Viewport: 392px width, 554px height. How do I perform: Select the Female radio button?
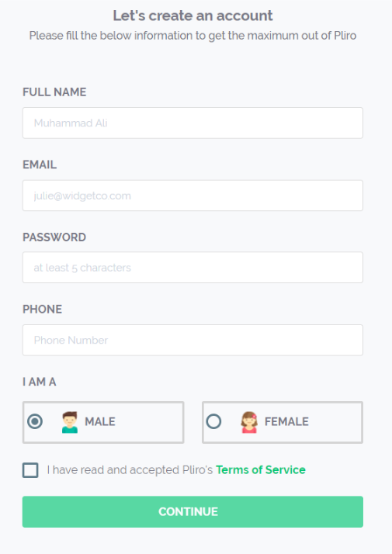213,421
